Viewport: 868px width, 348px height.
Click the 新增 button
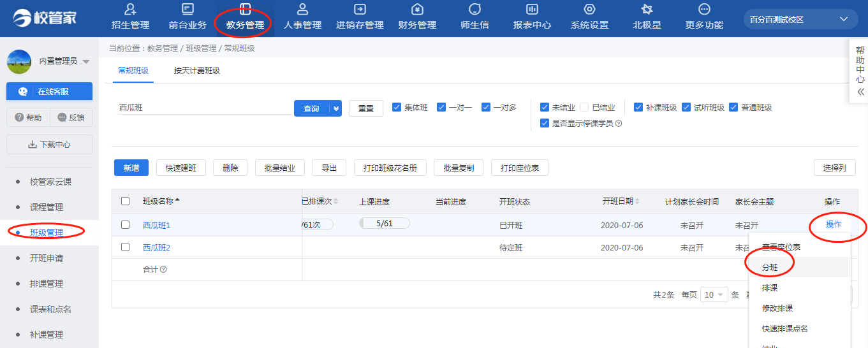pyautogui.click(x=131, y=168)
